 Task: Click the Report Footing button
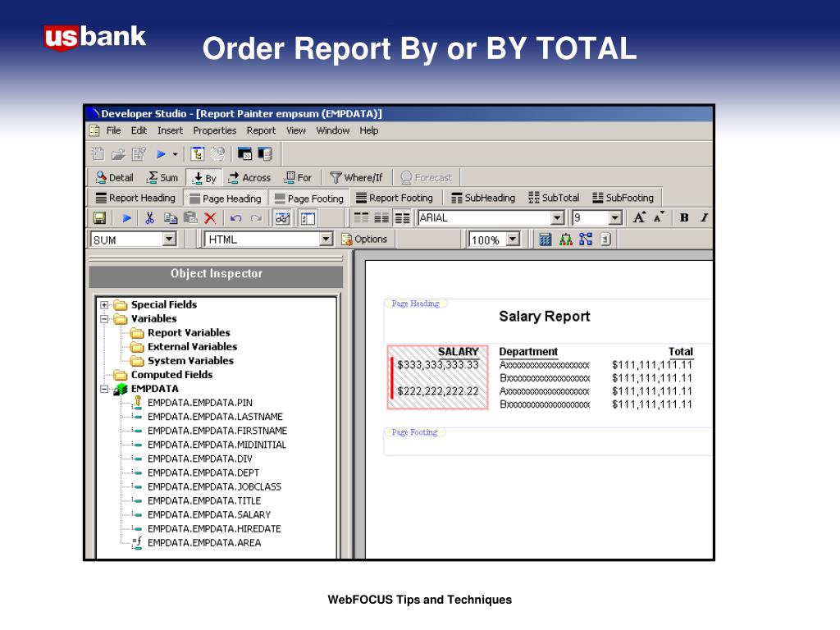(x=395, y=198)
